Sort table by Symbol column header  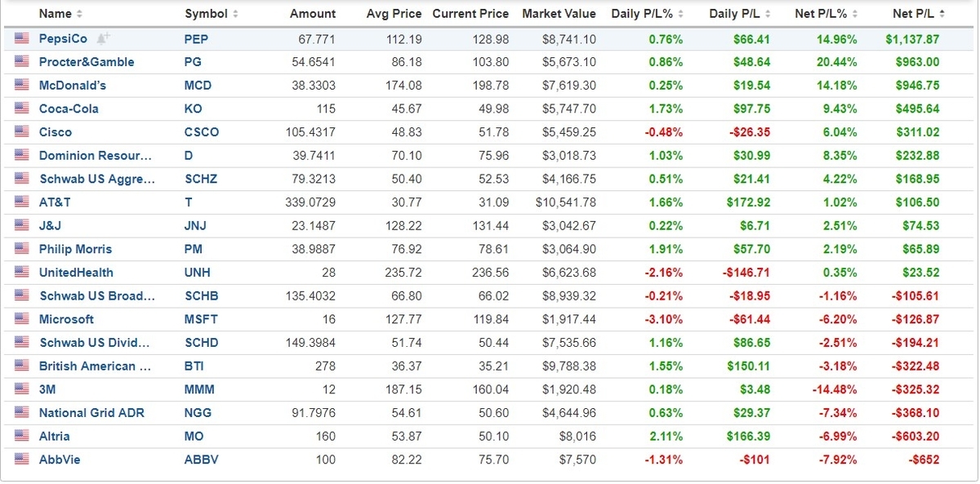point(212,14)
